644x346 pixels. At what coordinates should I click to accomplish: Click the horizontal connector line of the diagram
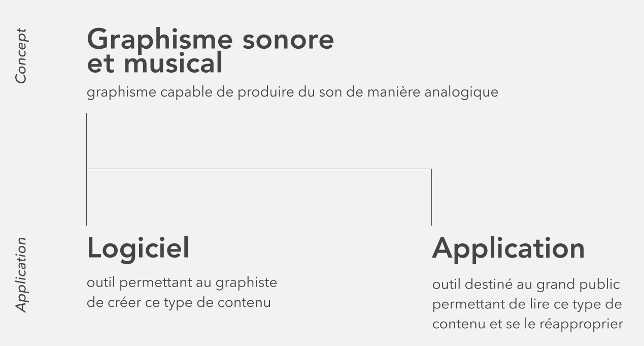(x=259, y=169)
